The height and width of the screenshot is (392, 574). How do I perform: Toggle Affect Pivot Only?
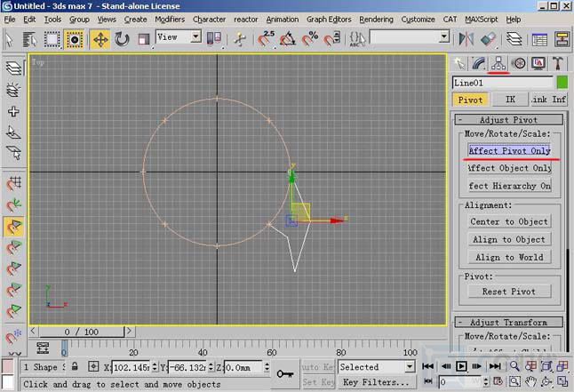(x=509, y=150)
